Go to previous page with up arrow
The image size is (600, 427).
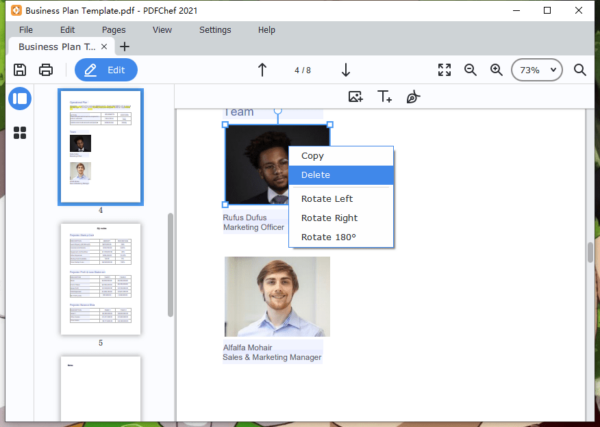pos(262,70)
